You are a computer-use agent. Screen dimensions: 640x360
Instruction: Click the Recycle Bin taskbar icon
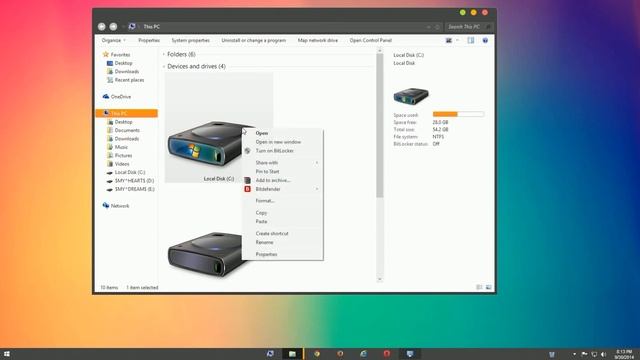click(x=552, y=354)
